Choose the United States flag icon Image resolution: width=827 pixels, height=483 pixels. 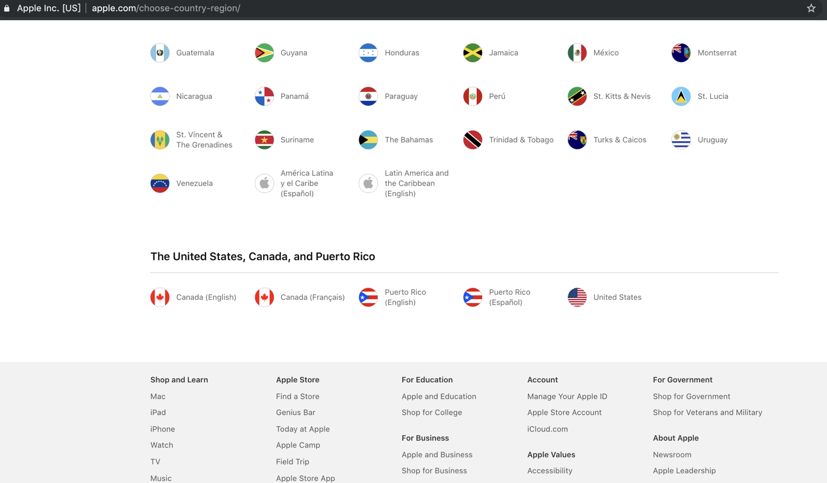[577, 297]
